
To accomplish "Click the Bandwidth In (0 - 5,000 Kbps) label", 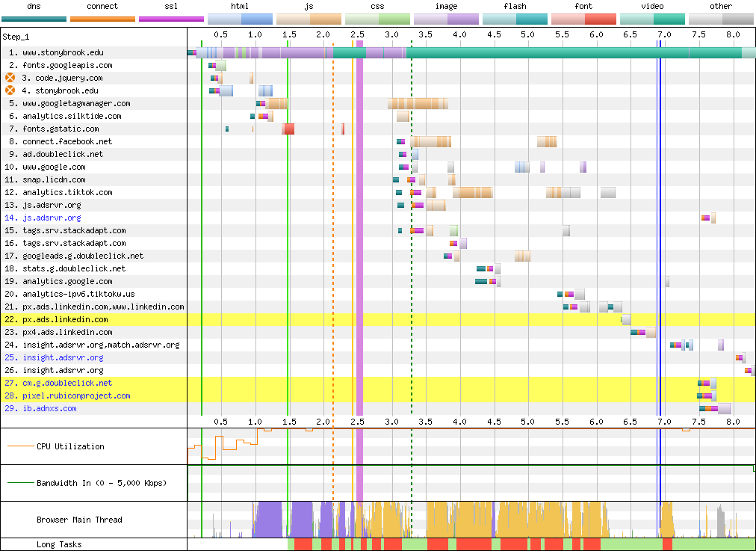I will [102, 483].
